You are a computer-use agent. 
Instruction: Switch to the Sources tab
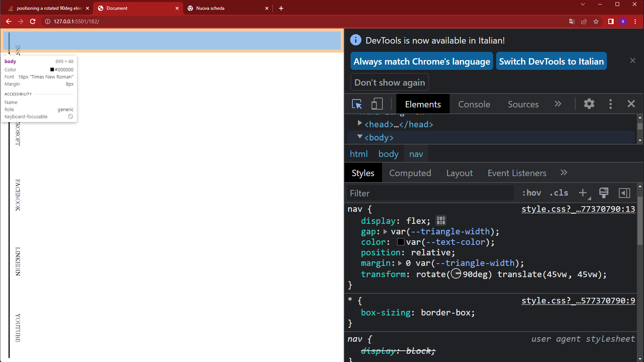[x=523, y=104]
